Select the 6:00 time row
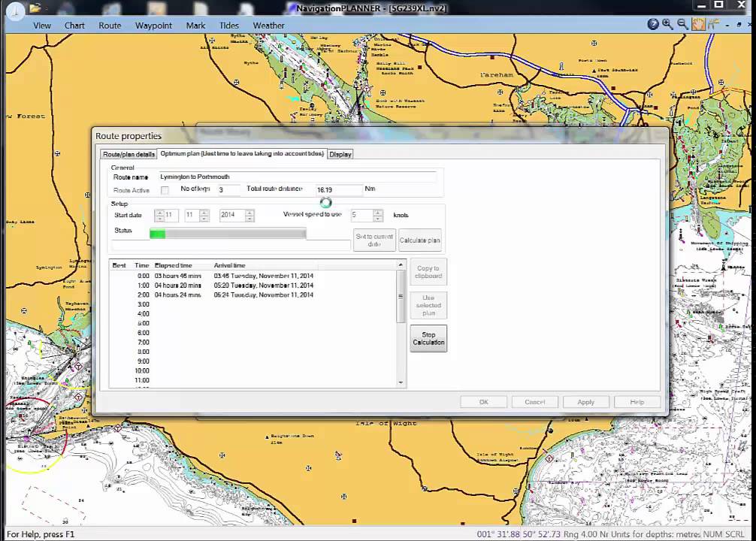The width and height of the screenshot is (756, 541). coord(253,333)
